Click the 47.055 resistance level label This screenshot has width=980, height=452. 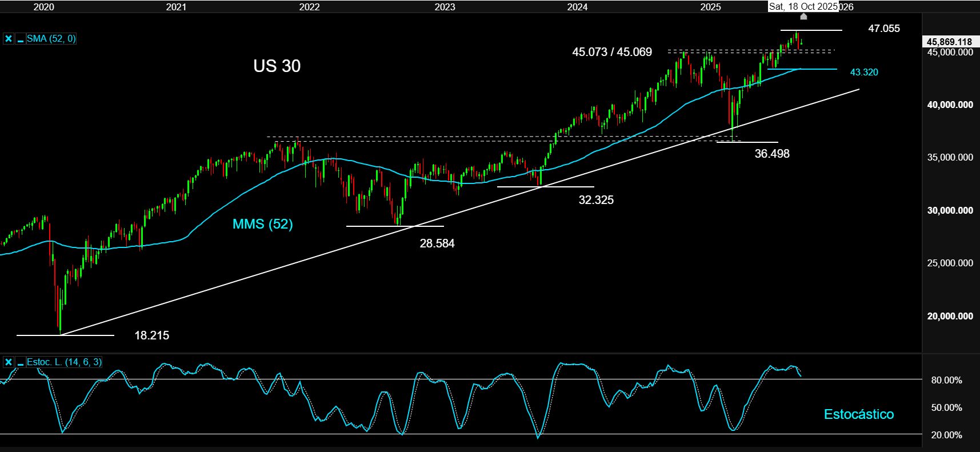[883, 29]
